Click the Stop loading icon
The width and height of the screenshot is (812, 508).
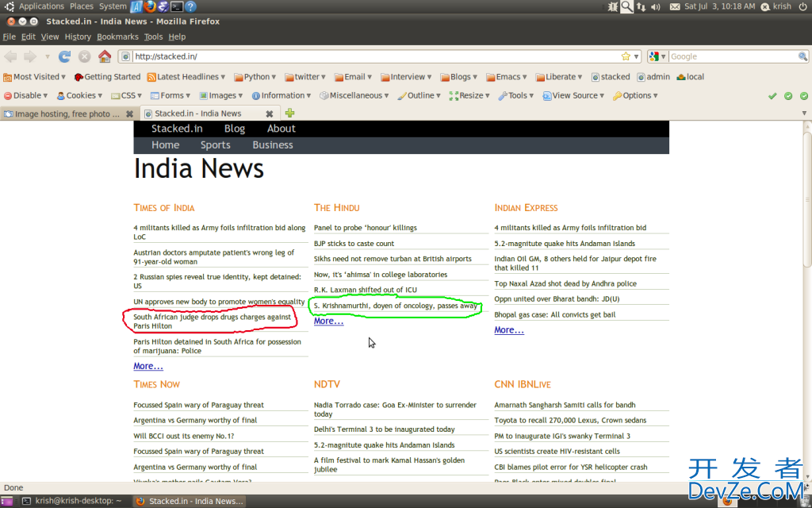click(x=84, y=56)
